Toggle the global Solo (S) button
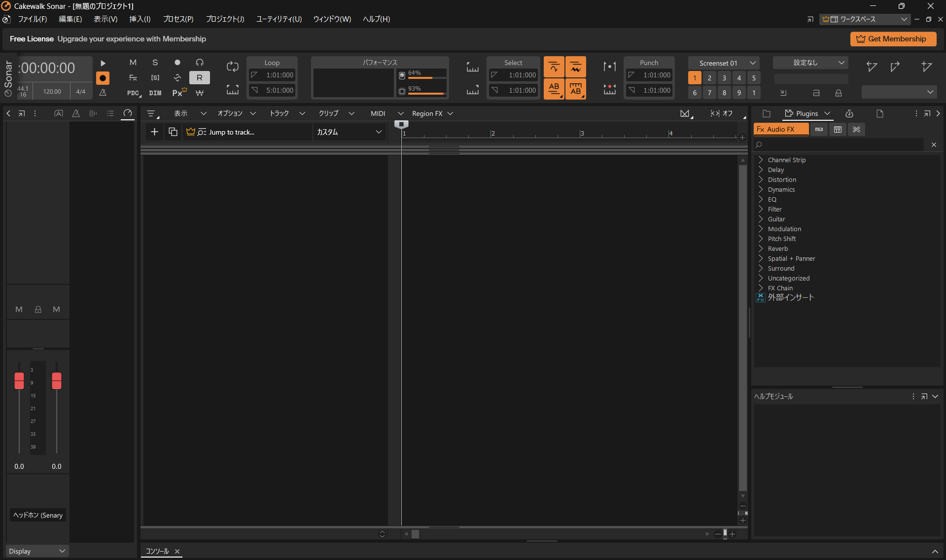This screenshot has width=946, height=560. 155,63
